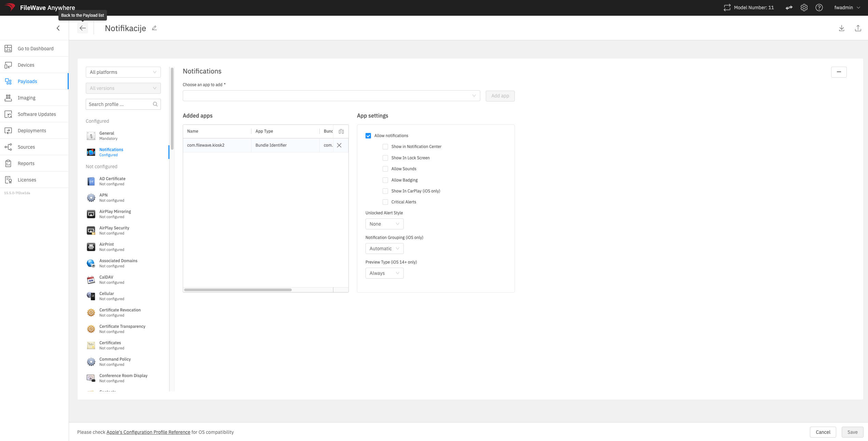Click the General profile icon

click(91, 136)
